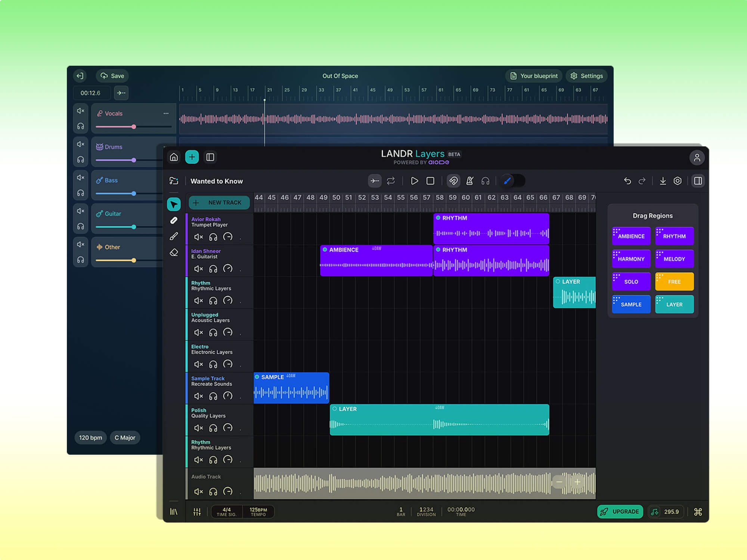
Task: Solo the Idan Shneor guitarist track with headphones
Action: pos(213,268)
